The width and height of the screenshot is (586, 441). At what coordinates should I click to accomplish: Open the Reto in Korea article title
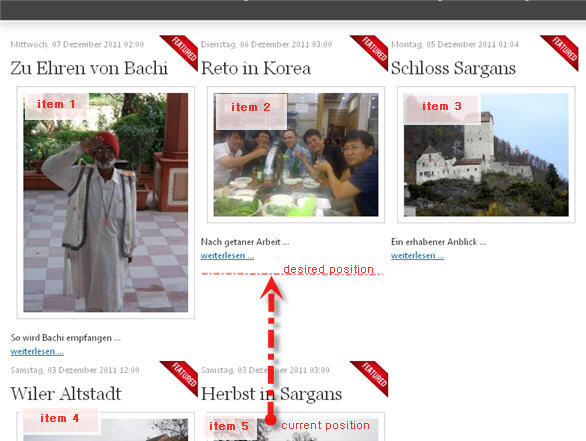tap(256, 68)
